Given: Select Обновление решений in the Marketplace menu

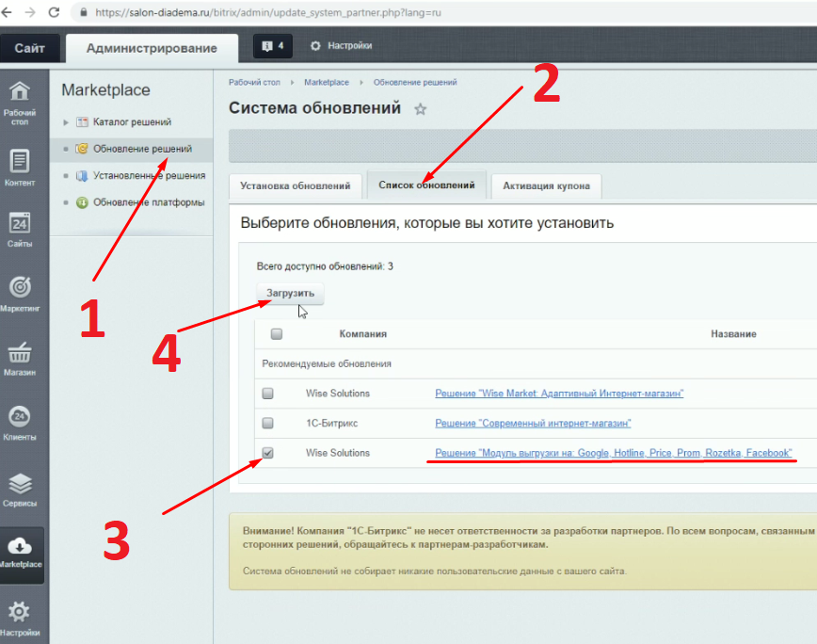Looking at the screenshot, I should [x=143, y=149].
